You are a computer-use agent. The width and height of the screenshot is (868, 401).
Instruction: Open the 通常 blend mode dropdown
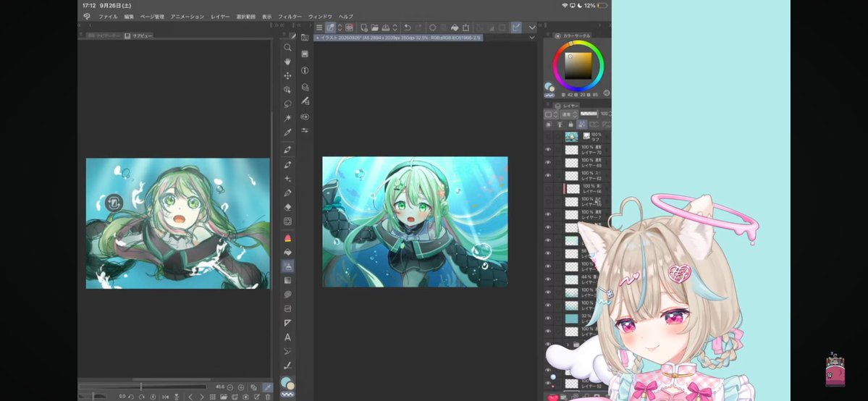pos(568,114)
